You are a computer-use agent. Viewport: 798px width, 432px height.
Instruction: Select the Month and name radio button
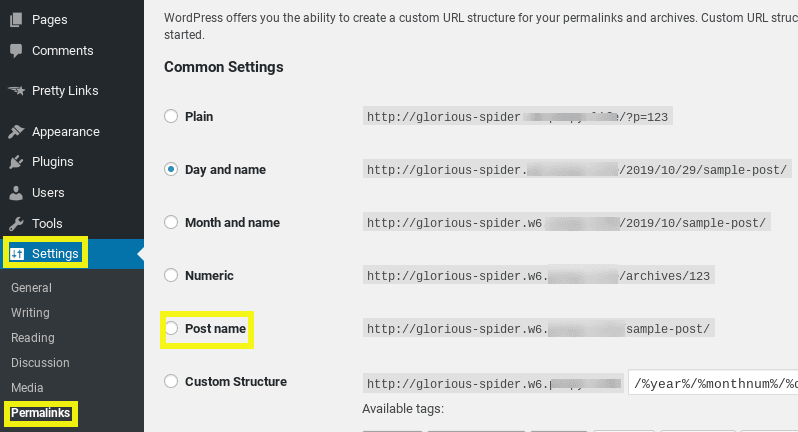(x=171, y=222)
